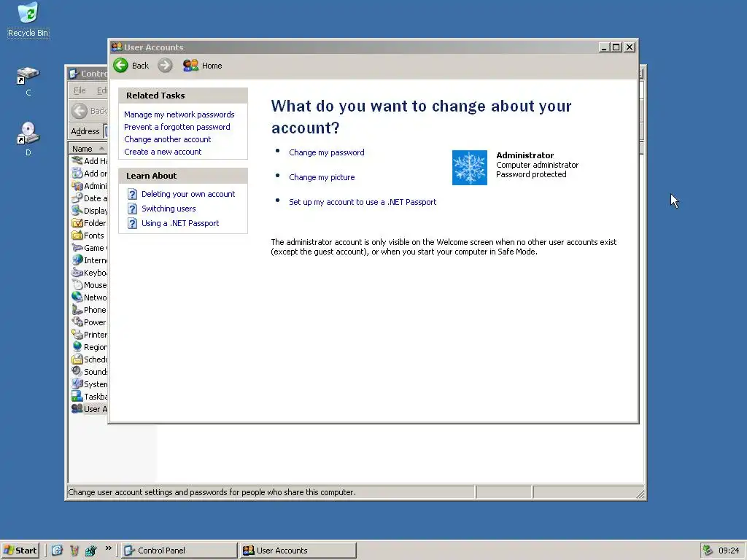
Task: Select Administrative Tools icon in Control Panel
Action: click(77, 186)
